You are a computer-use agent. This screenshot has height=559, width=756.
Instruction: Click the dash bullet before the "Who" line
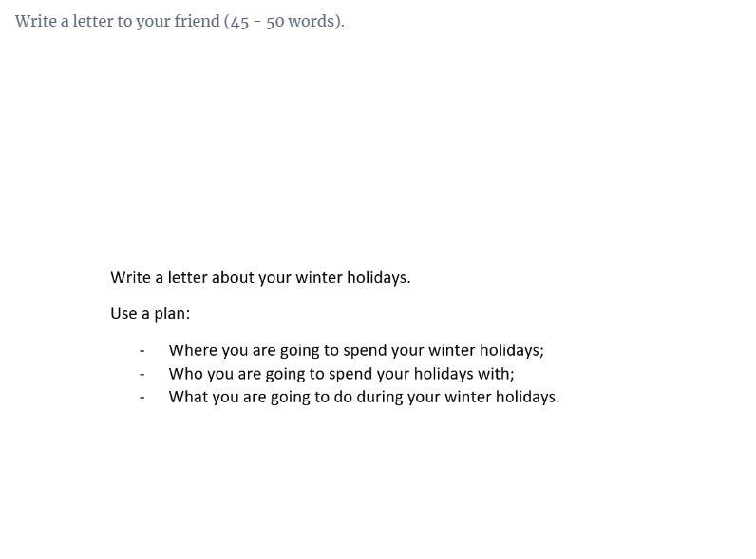pyautogui.click(x=142, y=375)
